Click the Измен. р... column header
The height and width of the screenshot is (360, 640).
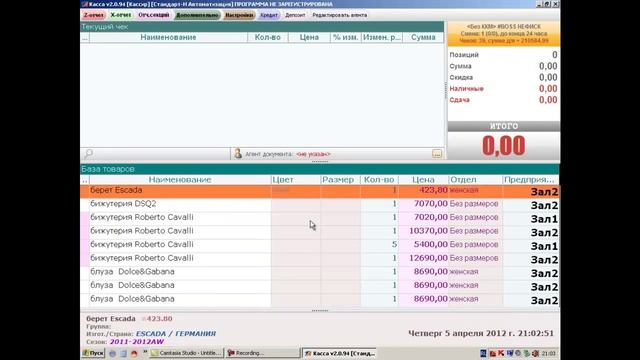tap(382, 37)
